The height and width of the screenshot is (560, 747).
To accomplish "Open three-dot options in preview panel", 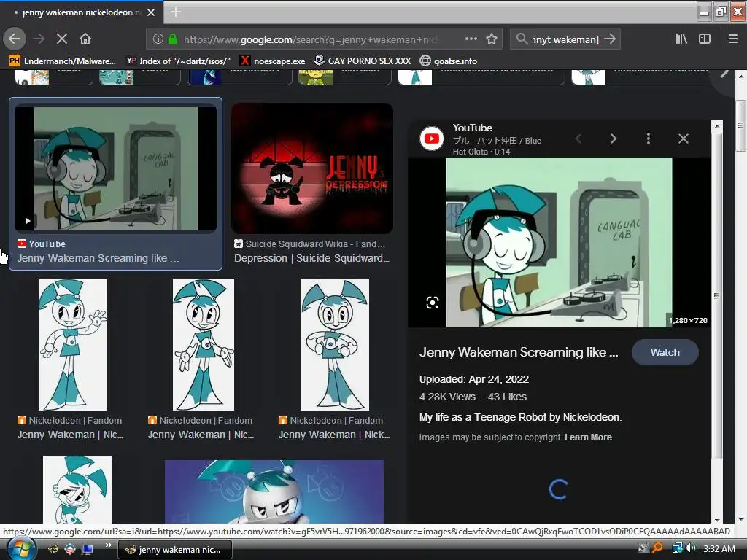I will tap(648, 139).
